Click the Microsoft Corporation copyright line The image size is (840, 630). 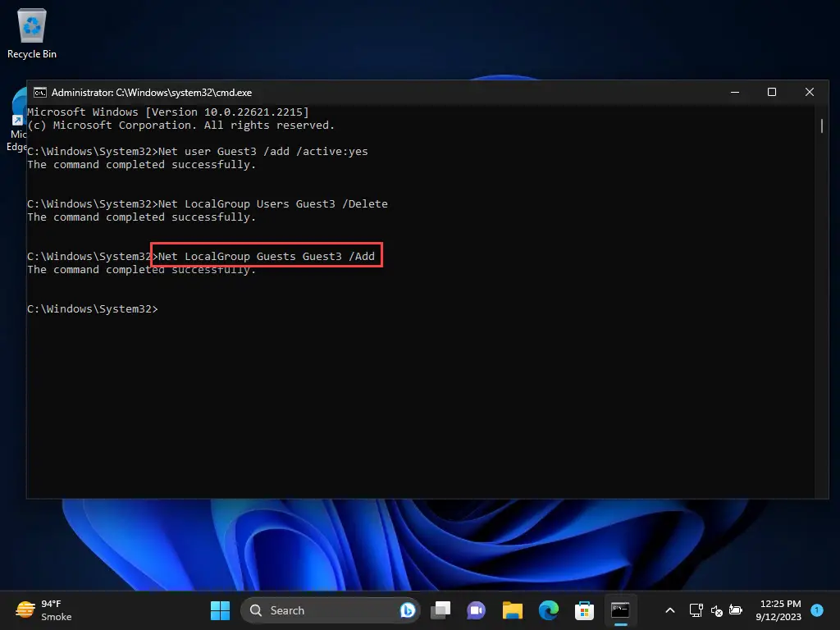(x=180, y=126)
